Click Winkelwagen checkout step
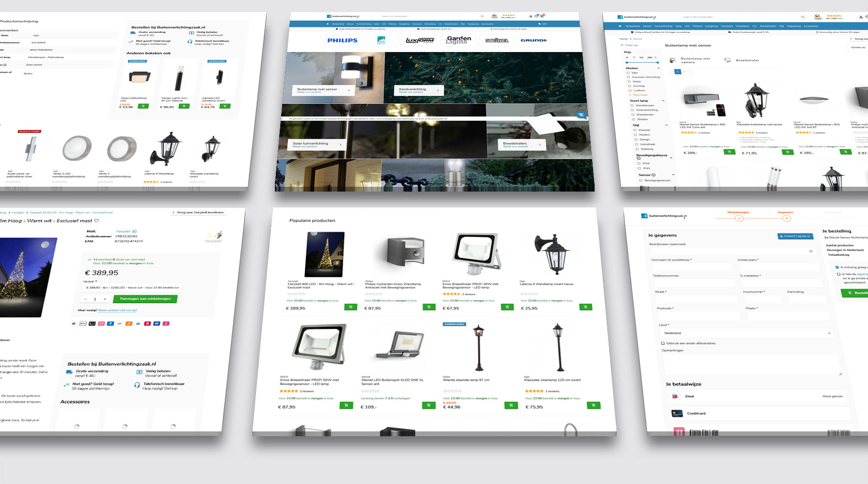The width and height of the screenshot is (868, 484). point(739,215)
